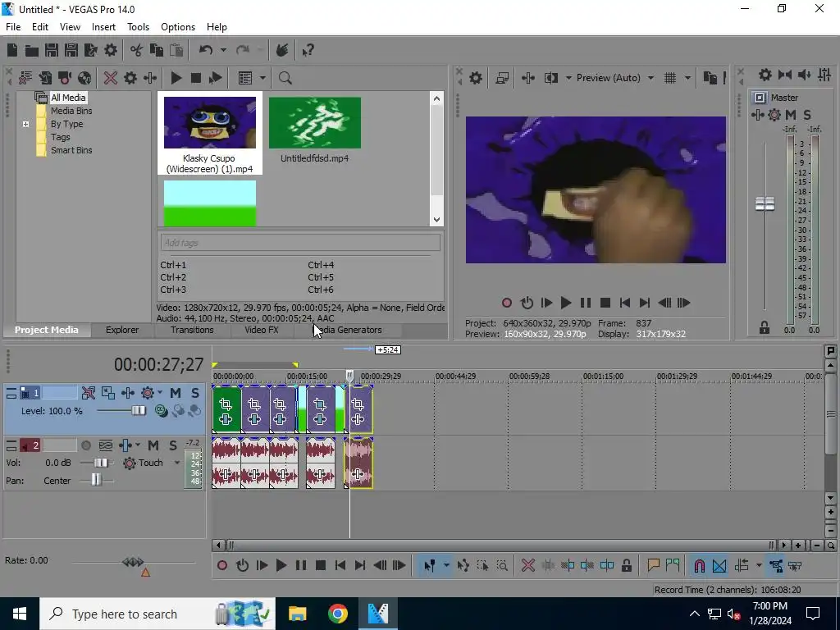Select the Zoom Edit tool
The width and height of the screenshot is (840, 630).
coord(502,566)
